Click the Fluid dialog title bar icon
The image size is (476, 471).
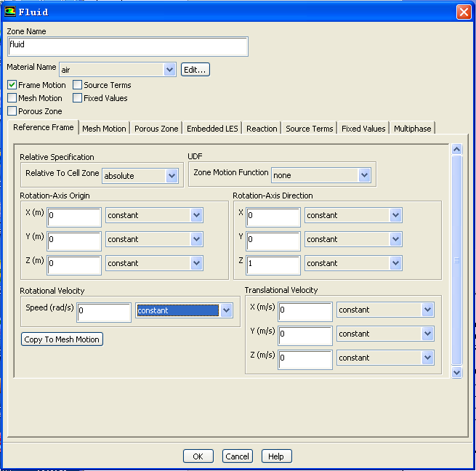[10, 12]
